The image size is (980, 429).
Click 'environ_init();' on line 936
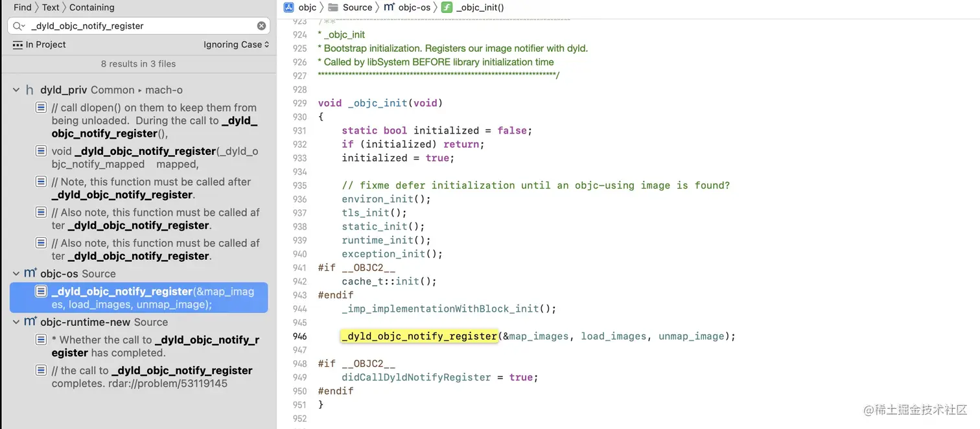[386, 199]
